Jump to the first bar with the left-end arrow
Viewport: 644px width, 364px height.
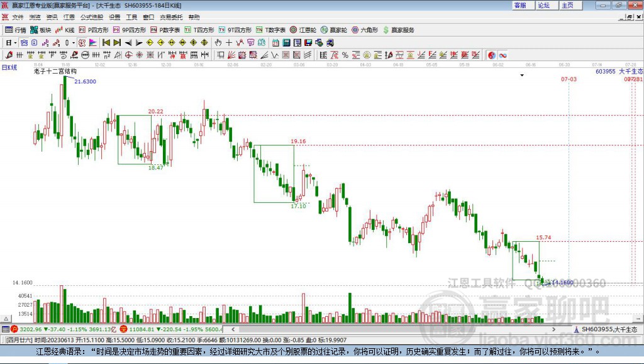[106, 42]
